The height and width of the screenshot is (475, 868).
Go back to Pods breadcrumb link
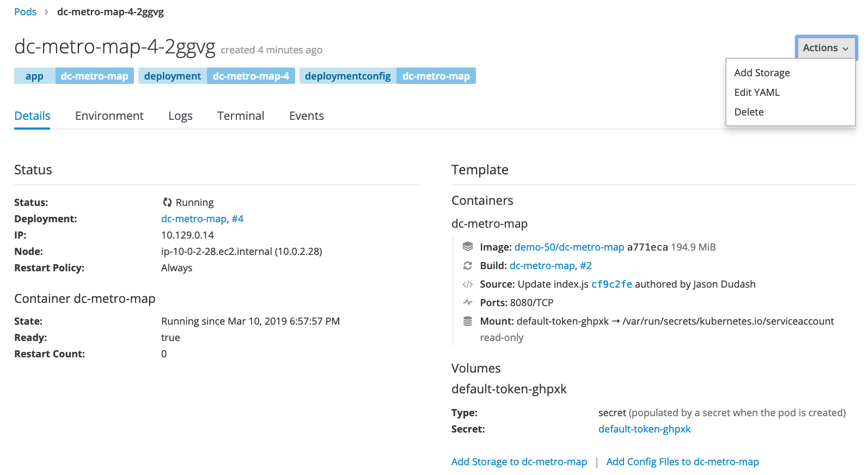pos(25,12)
